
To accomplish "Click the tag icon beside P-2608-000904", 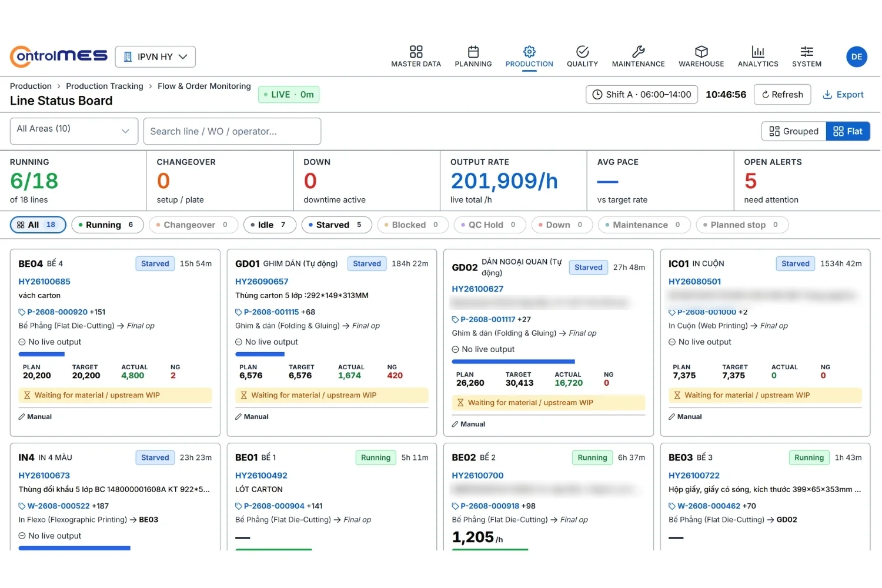I will pos(239,506).
